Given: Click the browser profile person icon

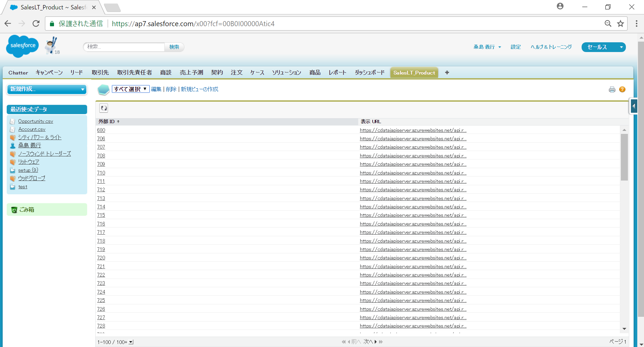Looking at the screenshot, I should click(560, 6).
